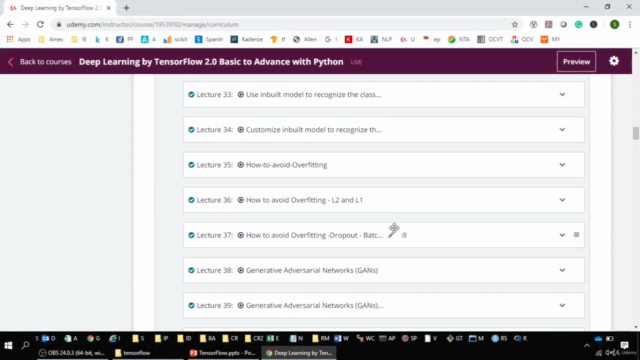Viewport: 640px width, 360px height.
Task: Click the trash icon on Lecture 37
Action: [404, 235]
